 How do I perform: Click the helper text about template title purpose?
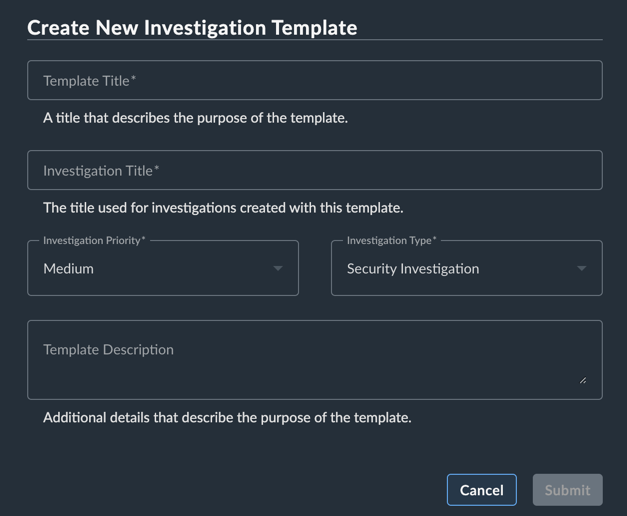[196, 118]
